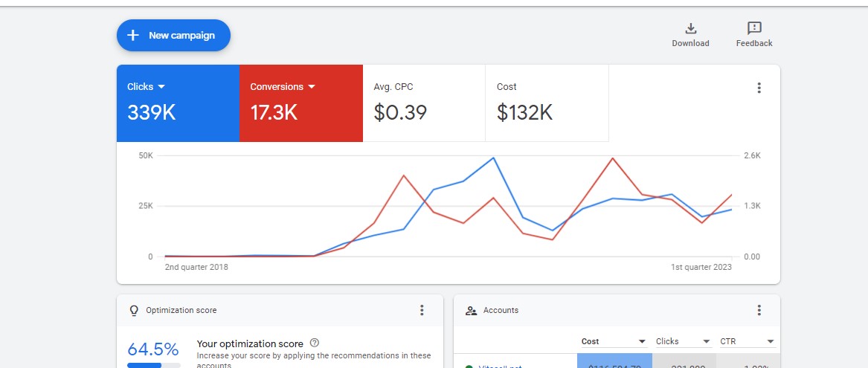Open the Accounts card's three-dot menu

pyautogui.click(x=759, y=310)
